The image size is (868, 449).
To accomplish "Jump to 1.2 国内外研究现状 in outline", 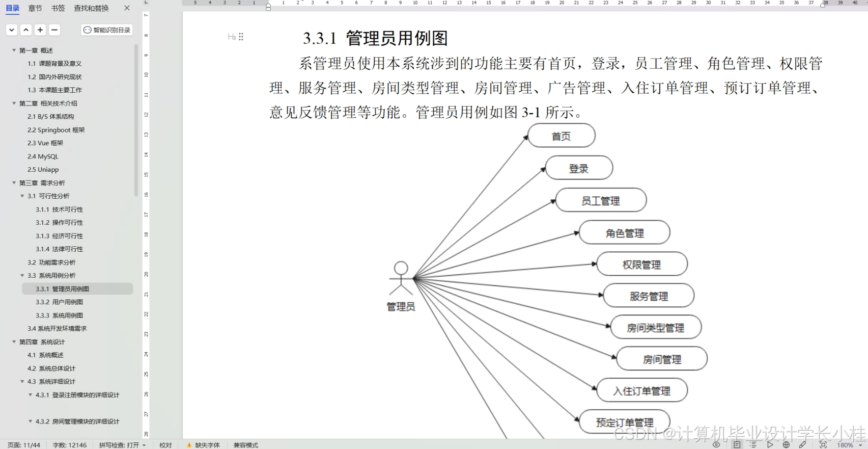I will coord(54,77).
